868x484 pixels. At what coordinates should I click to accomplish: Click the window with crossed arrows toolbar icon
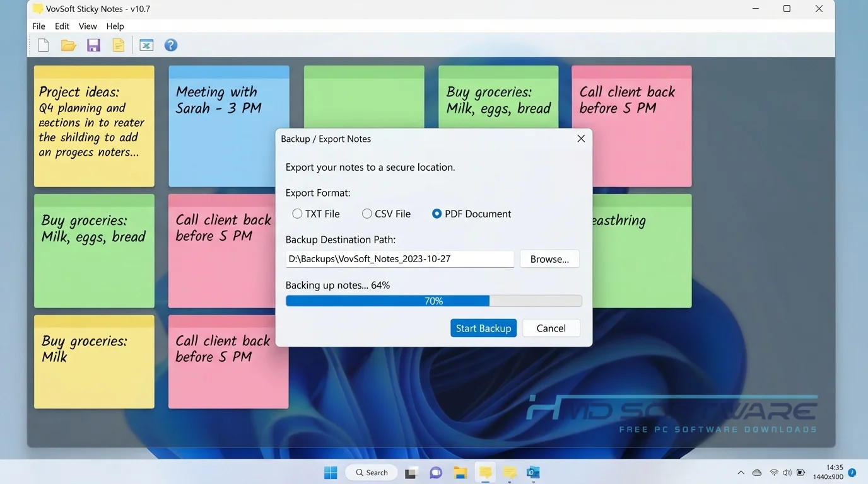tap(146, 45)
